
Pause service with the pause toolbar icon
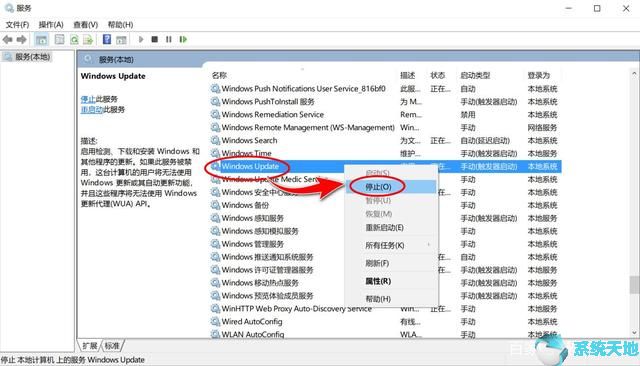(169, 39)
